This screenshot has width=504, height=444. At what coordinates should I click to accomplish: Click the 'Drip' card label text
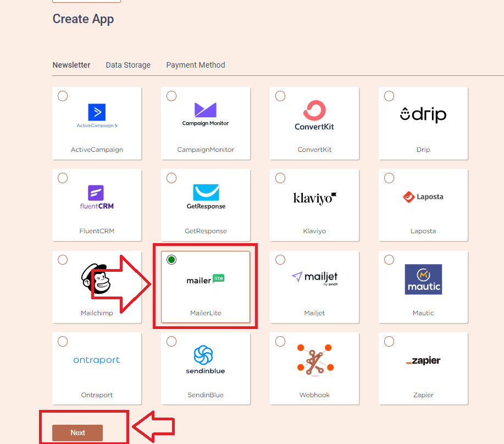tap(423, 150)
